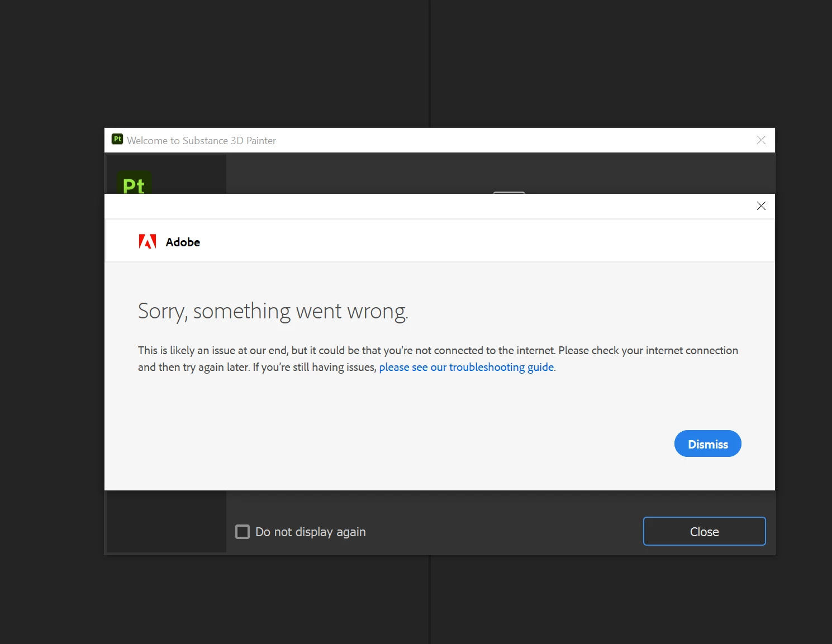832x644 pixels.
Task: Close the Welcome to Substance 3D Painter window
Action: [761, 140]
